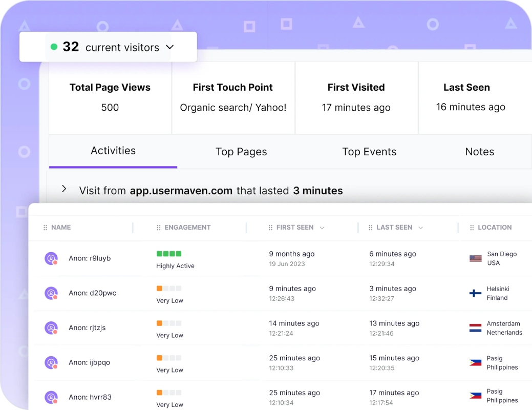Click drag-handle icon on ENGAGEMENT column
The height and width of the screenshot is (410, 532).
(x=158, y=228)
